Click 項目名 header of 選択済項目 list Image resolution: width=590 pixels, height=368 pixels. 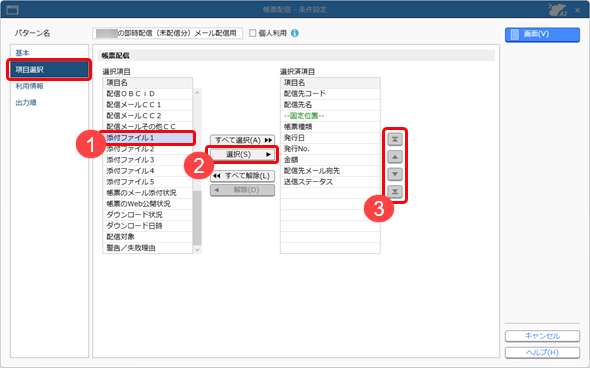[330, 83]
